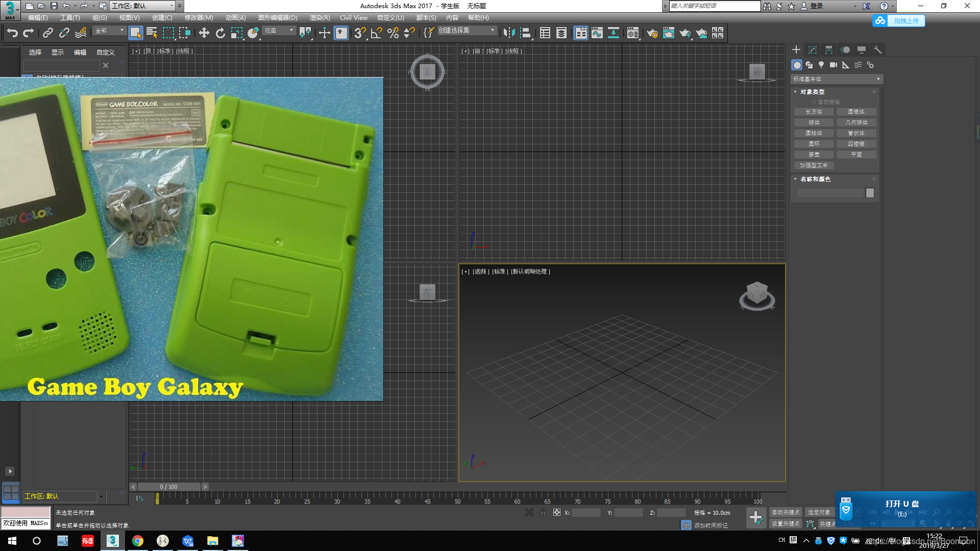Enable the 自动栅格 checkbox

coord(814,102)
